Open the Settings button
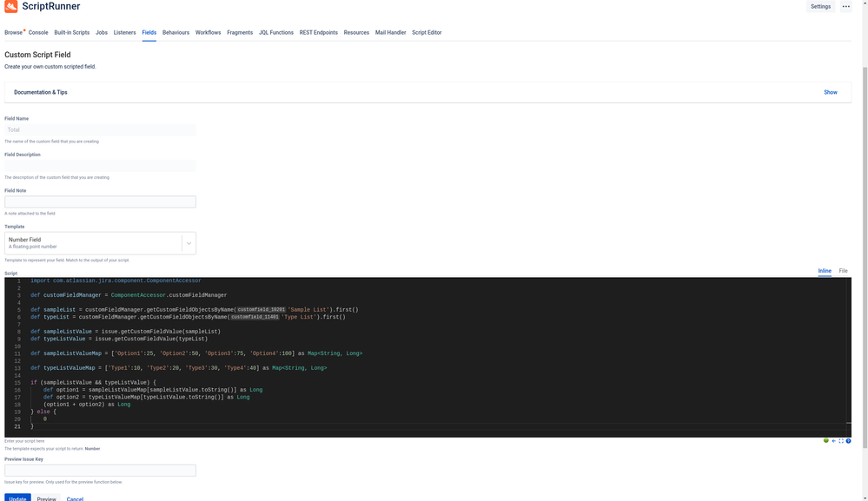The width and height of the screenshot is (868, 501). pos(820,7)
